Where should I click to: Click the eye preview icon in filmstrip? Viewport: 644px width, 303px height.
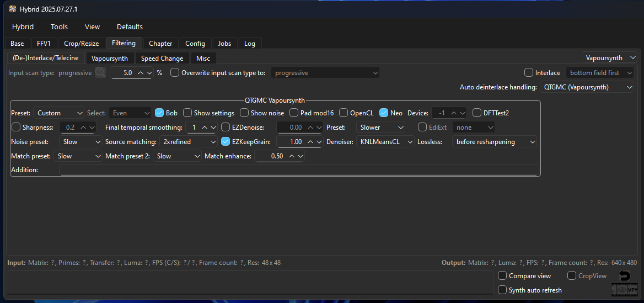(621, 290)
